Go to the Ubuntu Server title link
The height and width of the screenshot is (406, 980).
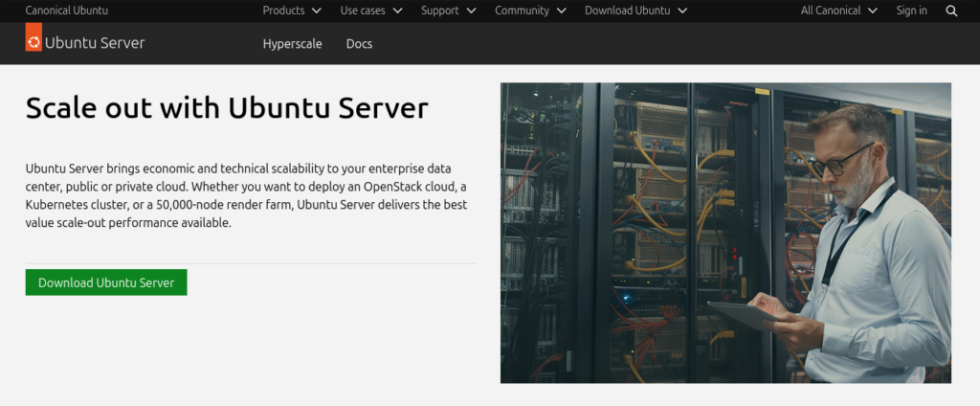click(x=95, y=43)
